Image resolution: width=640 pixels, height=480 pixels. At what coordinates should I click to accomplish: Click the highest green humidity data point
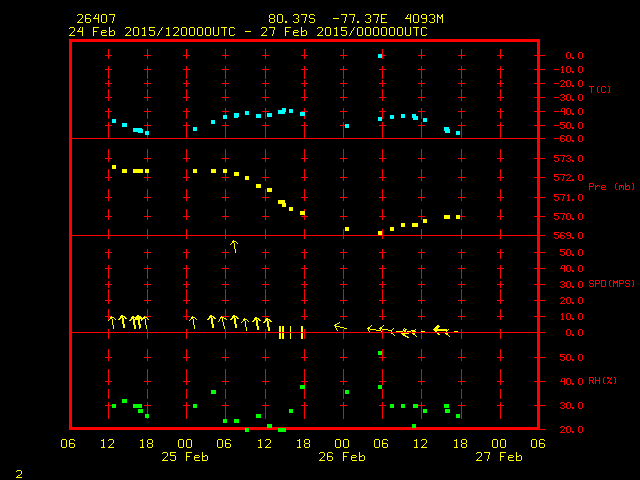click(380, 353)
